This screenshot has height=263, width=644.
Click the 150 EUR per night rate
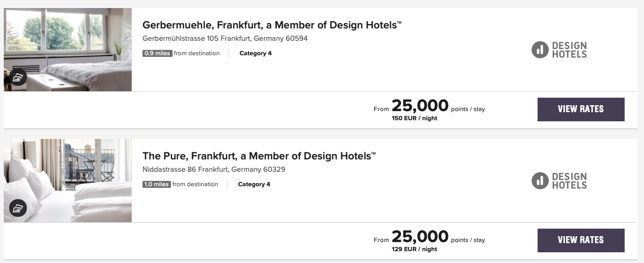coord(414,118)
